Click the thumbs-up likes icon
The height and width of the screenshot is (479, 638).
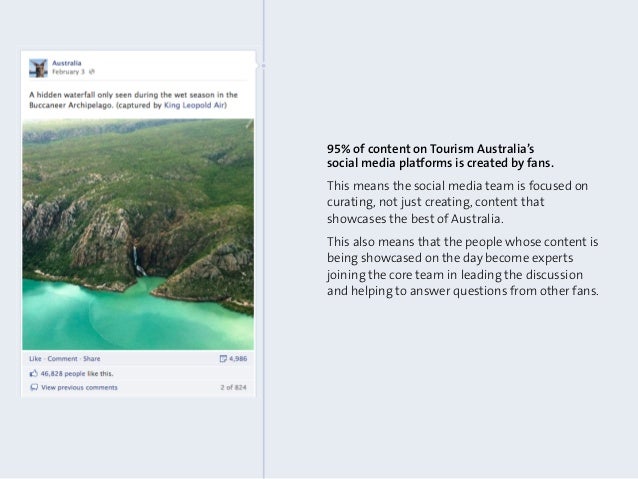click(34, 373)
